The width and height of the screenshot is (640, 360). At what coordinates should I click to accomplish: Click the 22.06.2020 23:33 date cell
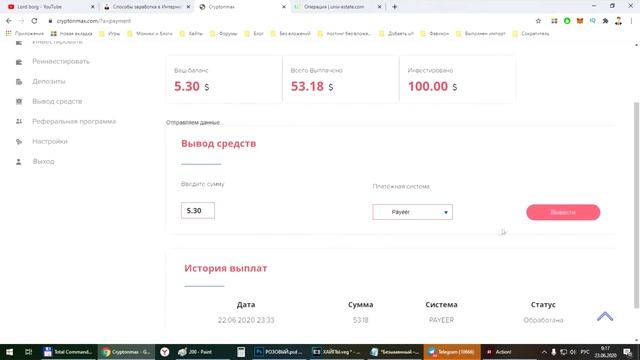tap(246, 320)
